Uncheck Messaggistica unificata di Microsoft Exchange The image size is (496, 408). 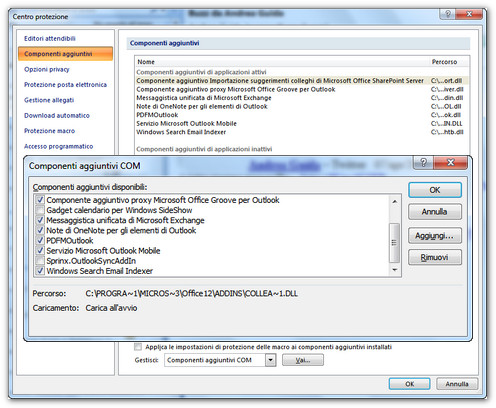(x=40, y=220)
